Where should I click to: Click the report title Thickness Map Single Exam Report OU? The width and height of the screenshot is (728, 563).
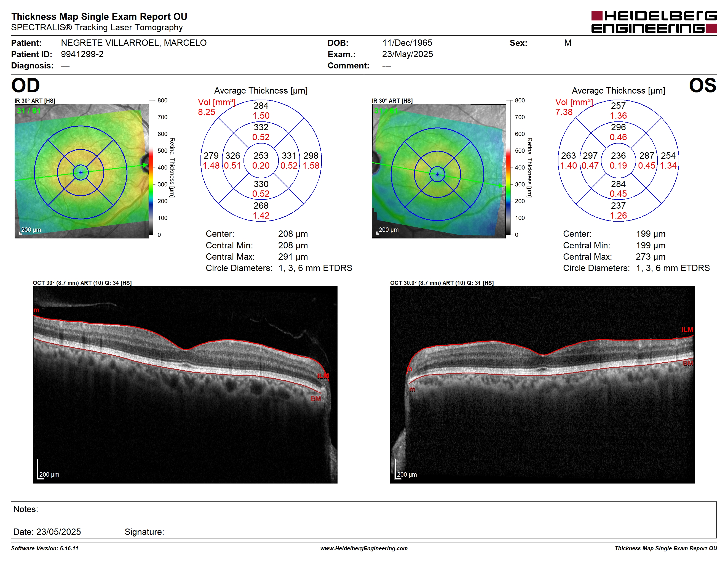(99, 17)
